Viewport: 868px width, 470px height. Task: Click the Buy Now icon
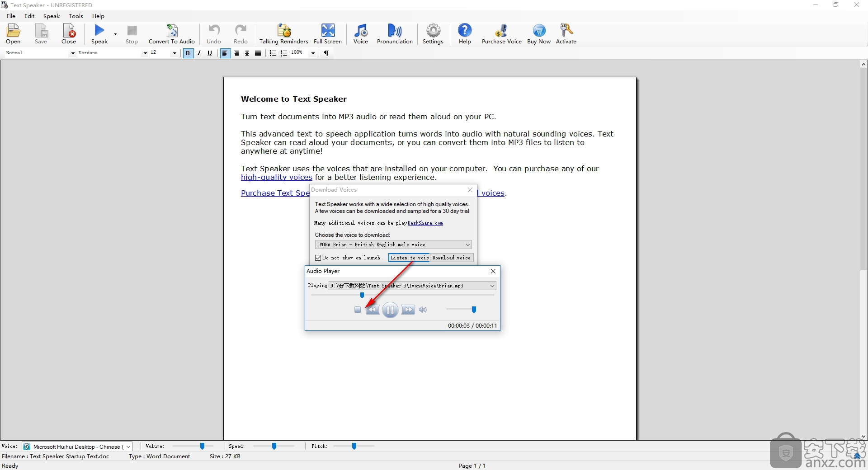coord(539,34)
